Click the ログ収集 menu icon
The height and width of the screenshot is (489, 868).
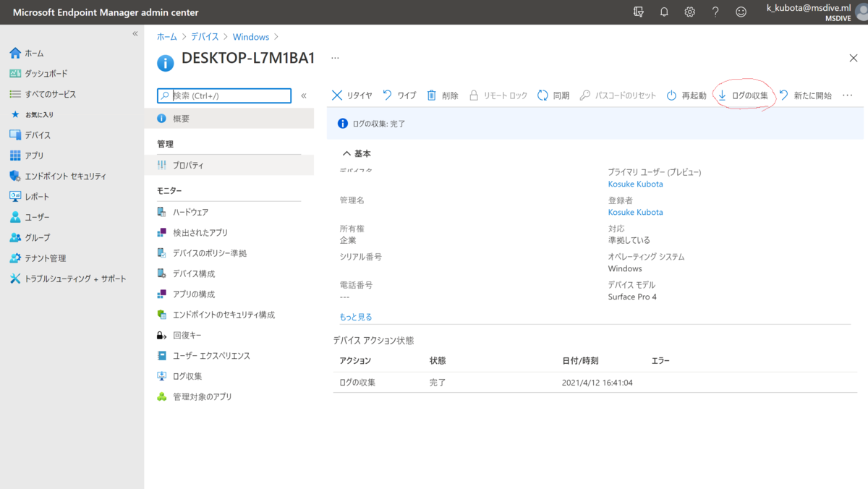pos(162,376)
